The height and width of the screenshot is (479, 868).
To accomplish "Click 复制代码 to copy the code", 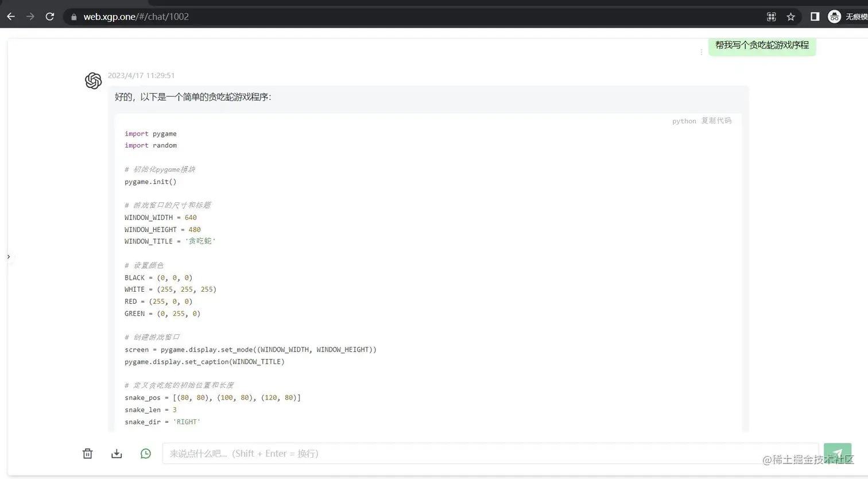I will tap(716, 121).
